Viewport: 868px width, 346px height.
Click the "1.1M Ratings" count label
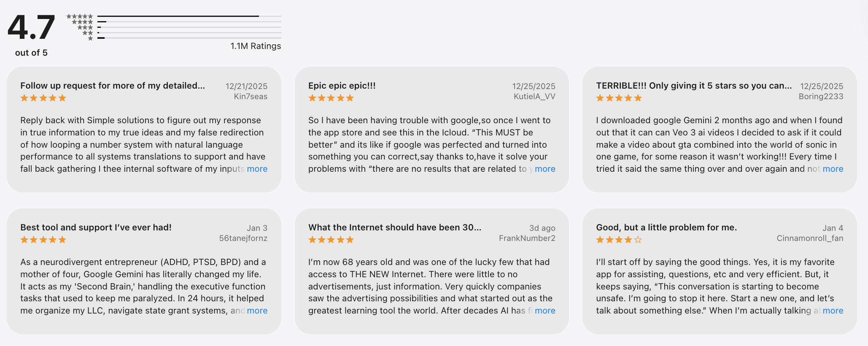[256, 46]
